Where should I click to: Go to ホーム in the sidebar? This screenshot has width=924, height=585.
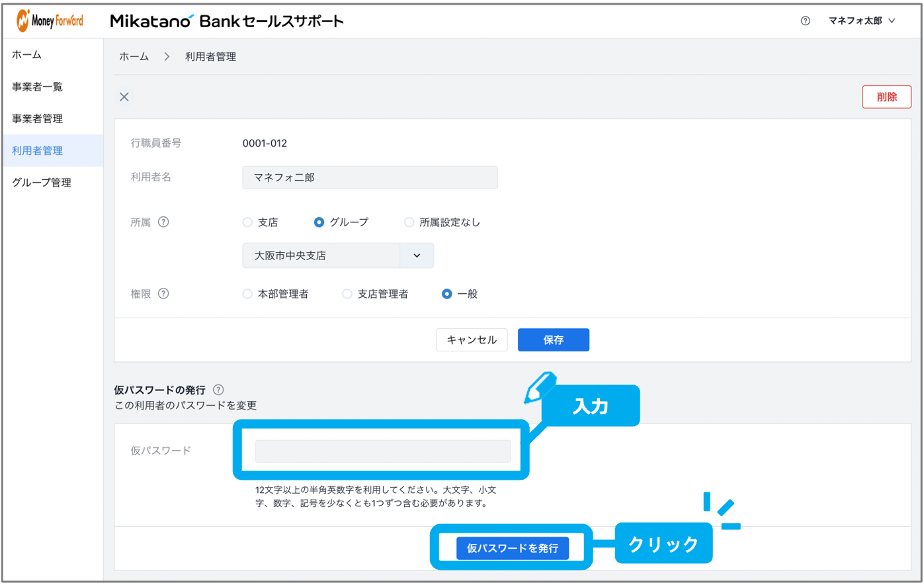tap(52, 55)
